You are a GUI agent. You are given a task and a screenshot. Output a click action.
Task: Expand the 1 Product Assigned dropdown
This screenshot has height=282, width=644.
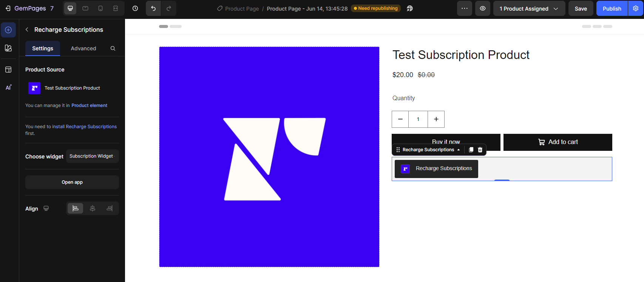pyautogui.click(x=529, y=8)
